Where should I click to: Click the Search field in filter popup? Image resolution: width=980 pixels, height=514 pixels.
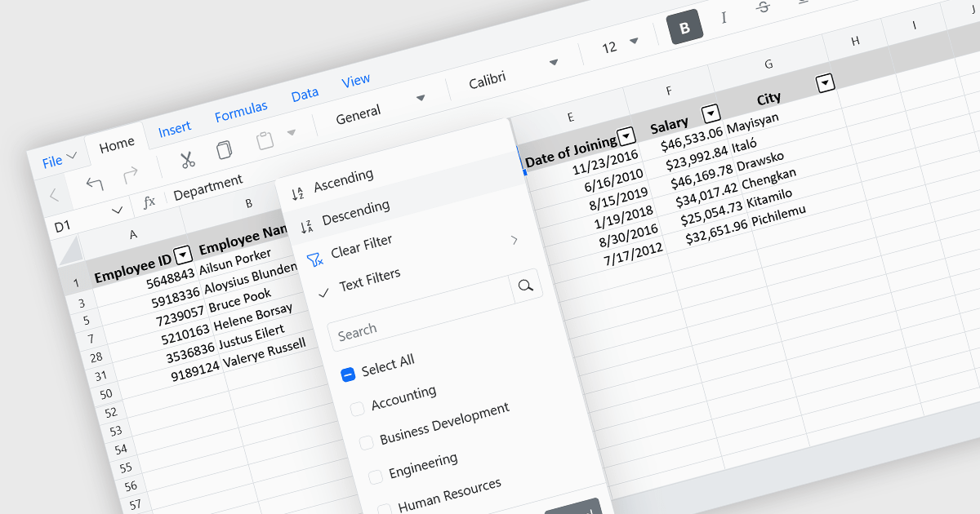coord(425,324)
